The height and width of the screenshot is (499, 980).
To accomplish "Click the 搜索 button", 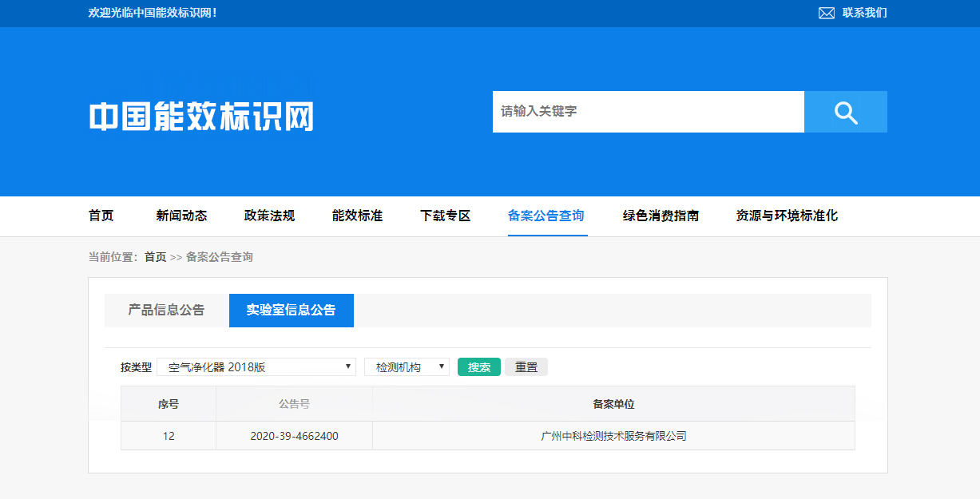I will pos(478,366).
